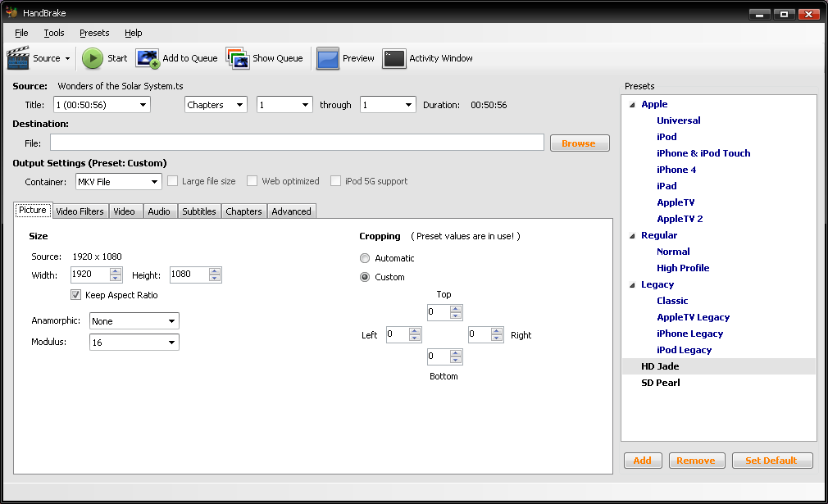This screenshot has height=504, width=828.
Task: Open the Tools menu
Action: [x=54, y=33]
